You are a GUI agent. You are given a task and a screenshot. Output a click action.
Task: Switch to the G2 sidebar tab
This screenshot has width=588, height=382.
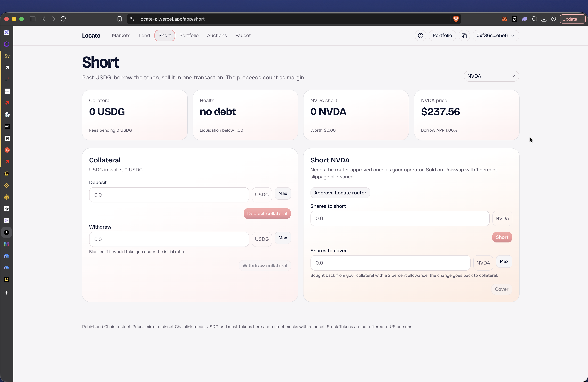(7, 150)
